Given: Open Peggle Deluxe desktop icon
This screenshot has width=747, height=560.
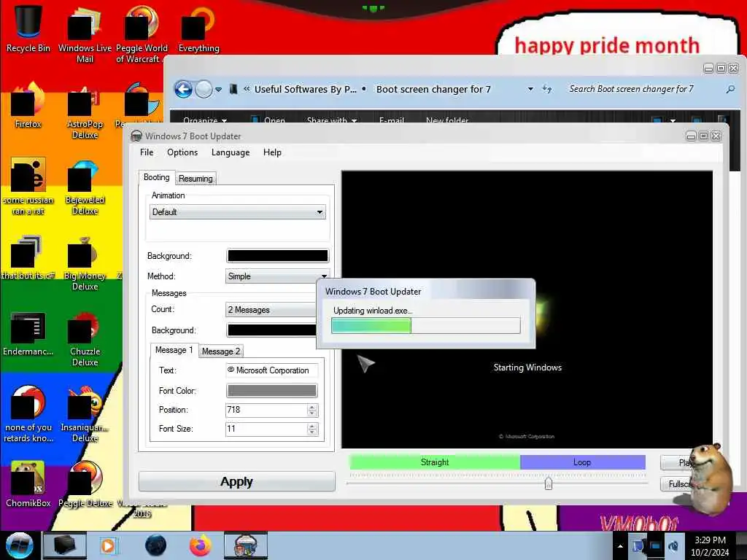Looking at the screenshot, I should (x=85, y=483).
